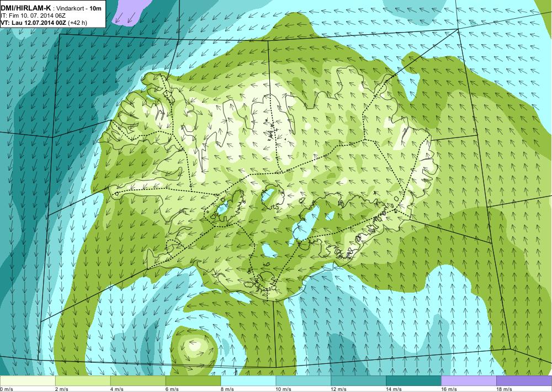Click the 'IT: Fim 10. 07. 2014 06Z' line
Screen dimensions: 552x392
[x=33, y=16]
